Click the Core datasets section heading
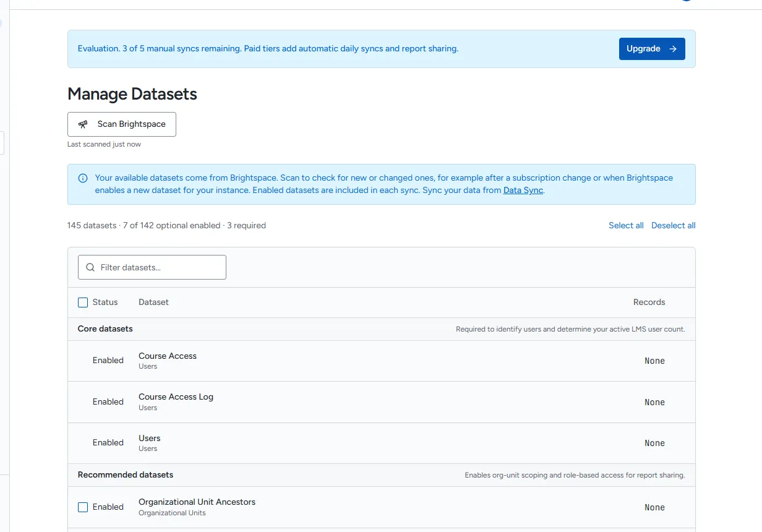Viewport: 762px width, 532px height. coord(105,329)
